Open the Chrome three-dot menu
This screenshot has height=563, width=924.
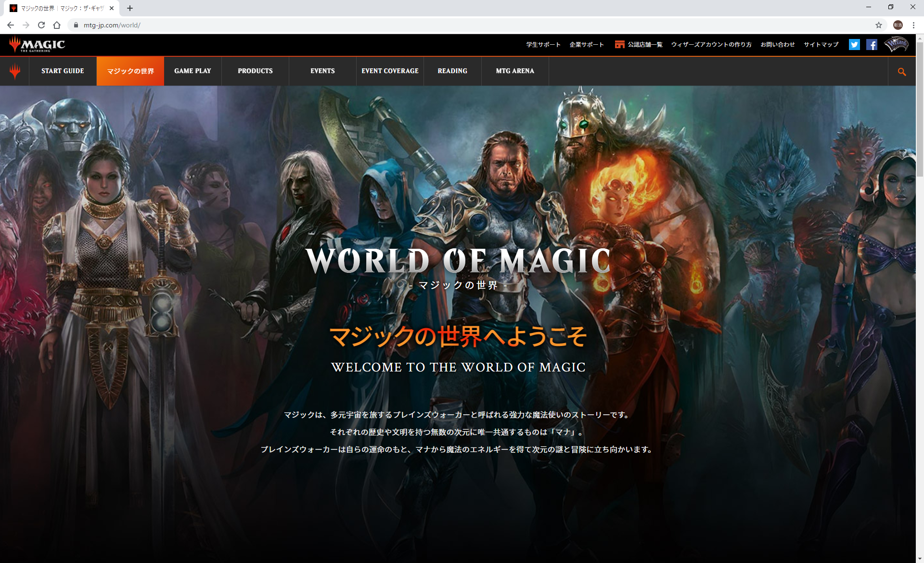tap(913, 25)
